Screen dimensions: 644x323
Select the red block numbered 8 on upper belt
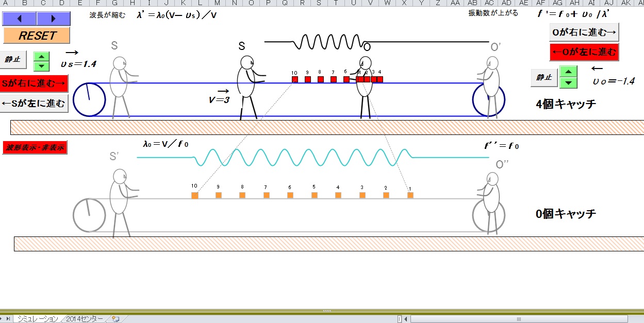pos(320,79)
